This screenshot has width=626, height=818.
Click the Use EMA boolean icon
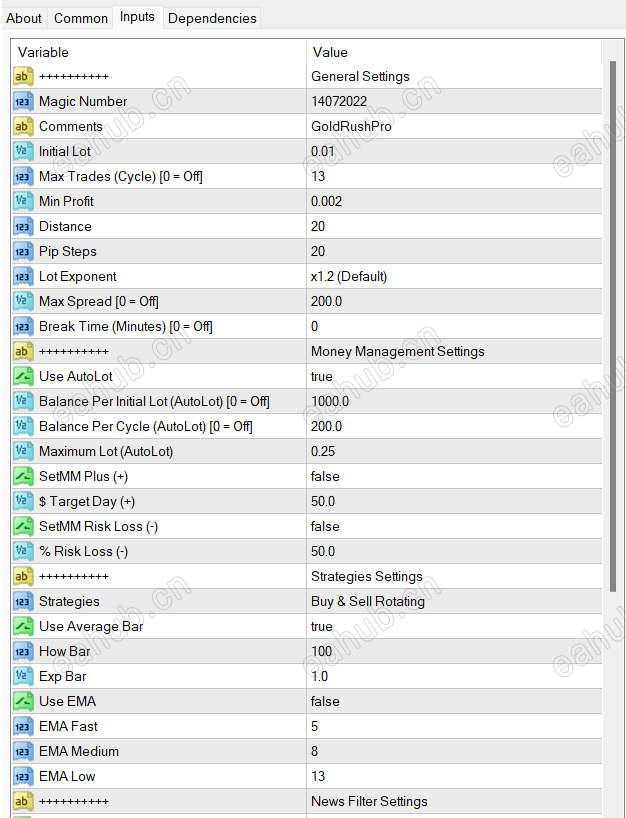23,701
